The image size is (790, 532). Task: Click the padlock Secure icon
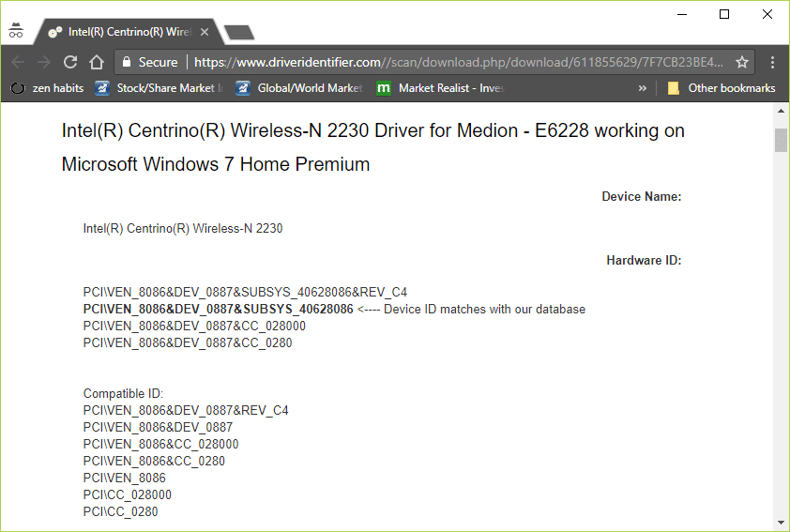(x=127, y=62)
